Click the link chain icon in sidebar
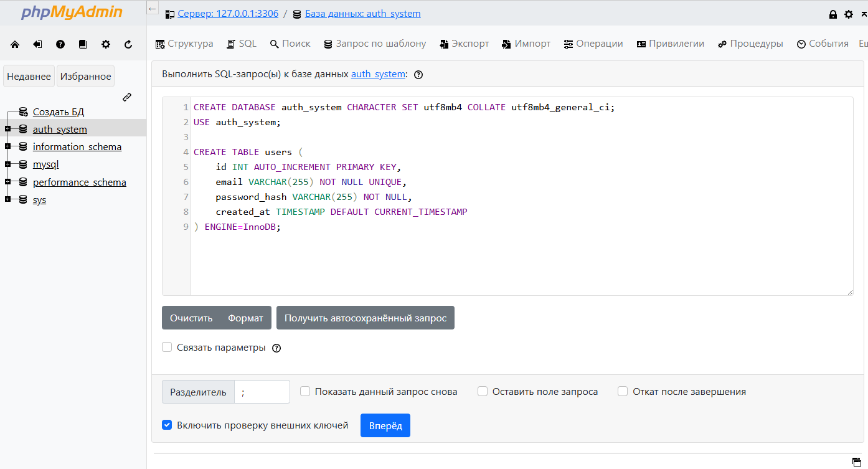 point(127,97)
